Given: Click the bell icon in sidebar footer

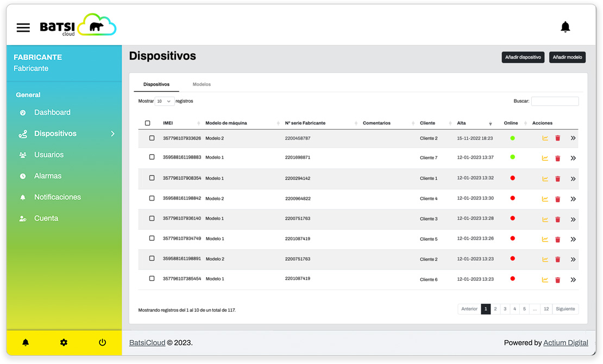Looking at the screenshot, I should 26,342.
